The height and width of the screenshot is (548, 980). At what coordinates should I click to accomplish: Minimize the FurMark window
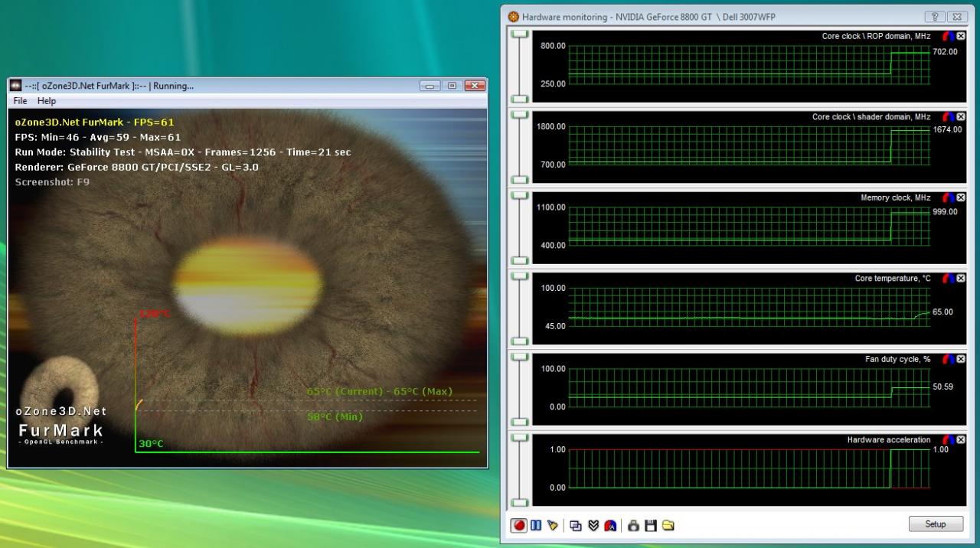click(431, 85)
